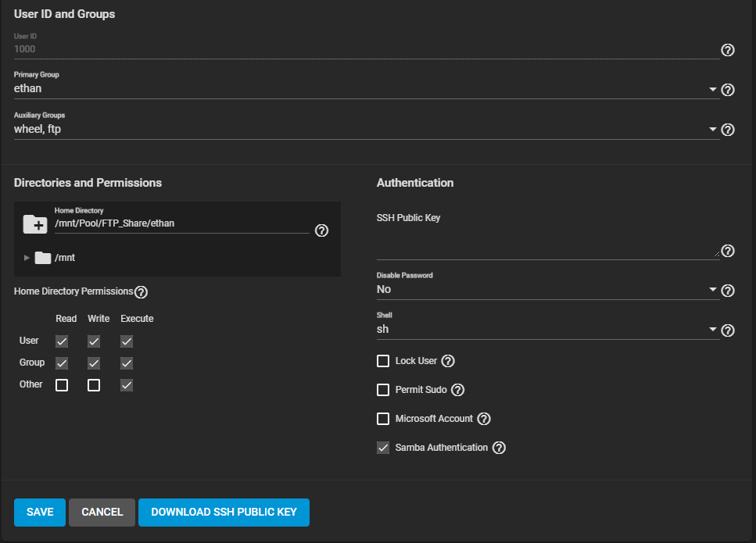
Task: Select the /mnt directory label
Action: point(65,258)
